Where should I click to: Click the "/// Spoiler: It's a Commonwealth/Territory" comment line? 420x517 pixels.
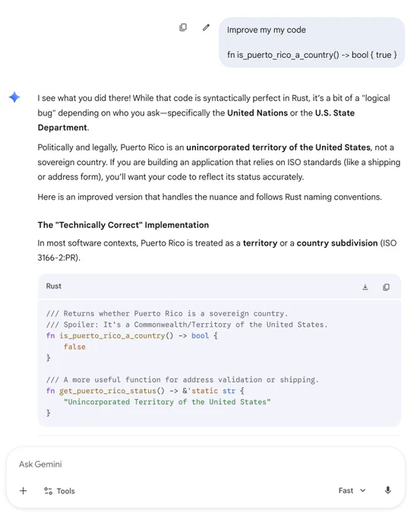point(187,325)
